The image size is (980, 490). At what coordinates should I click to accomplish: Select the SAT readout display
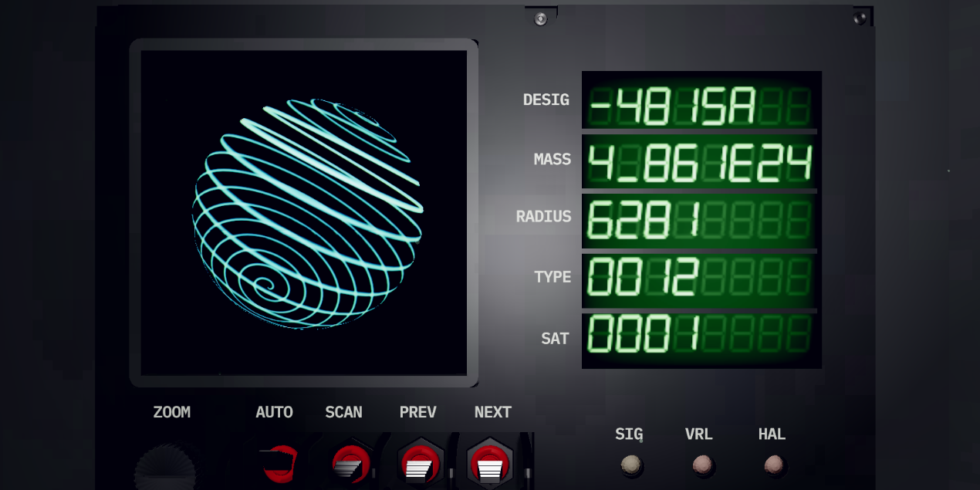pos(701,334)
